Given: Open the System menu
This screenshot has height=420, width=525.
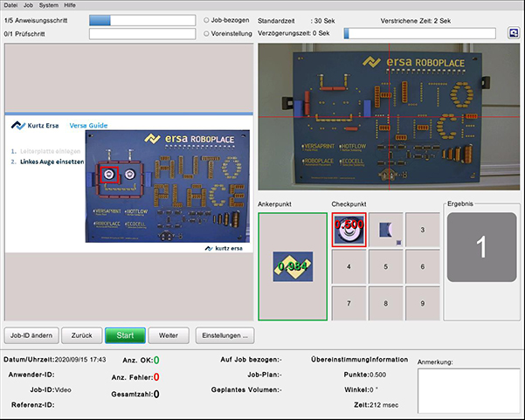Looking at the screenshot, I should (49, 5).
